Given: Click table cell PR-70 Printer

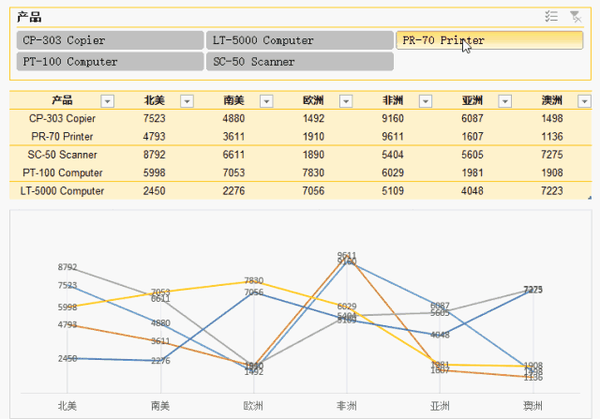Looking at the screenshot, I should (62, 137).
